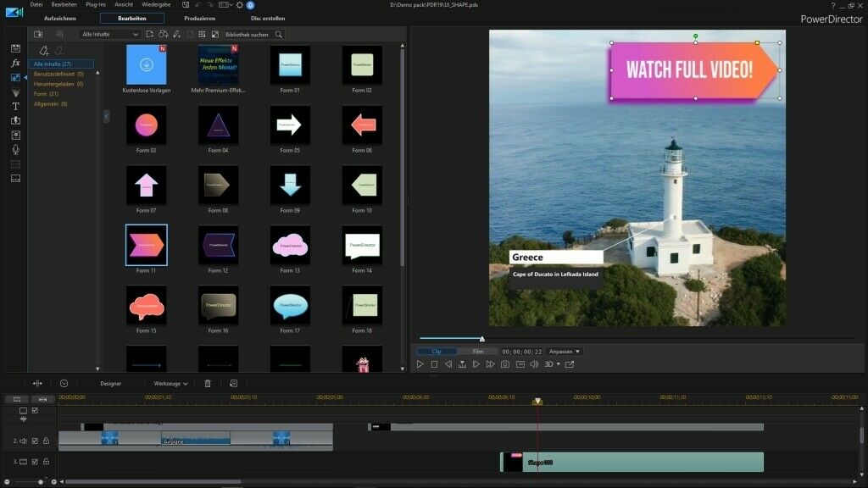The width and height of the screenshot is (868, 488).
Task: Open the Anpassen preview zoom dropdown
Action: 564,351
